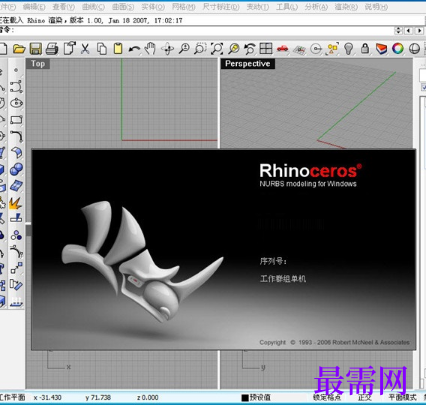Open the 变动(T) menu

[258, 7]
